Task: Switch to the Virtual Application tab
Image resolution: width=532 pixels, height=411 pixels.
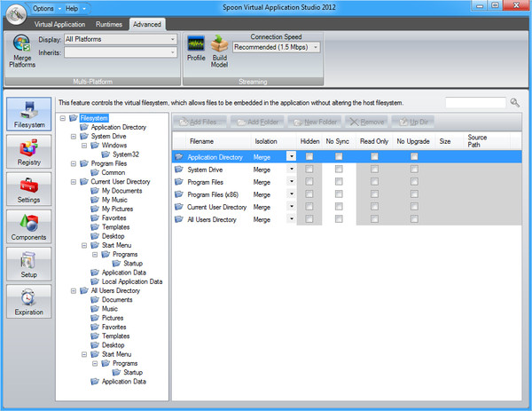Action: click(59, 24)
